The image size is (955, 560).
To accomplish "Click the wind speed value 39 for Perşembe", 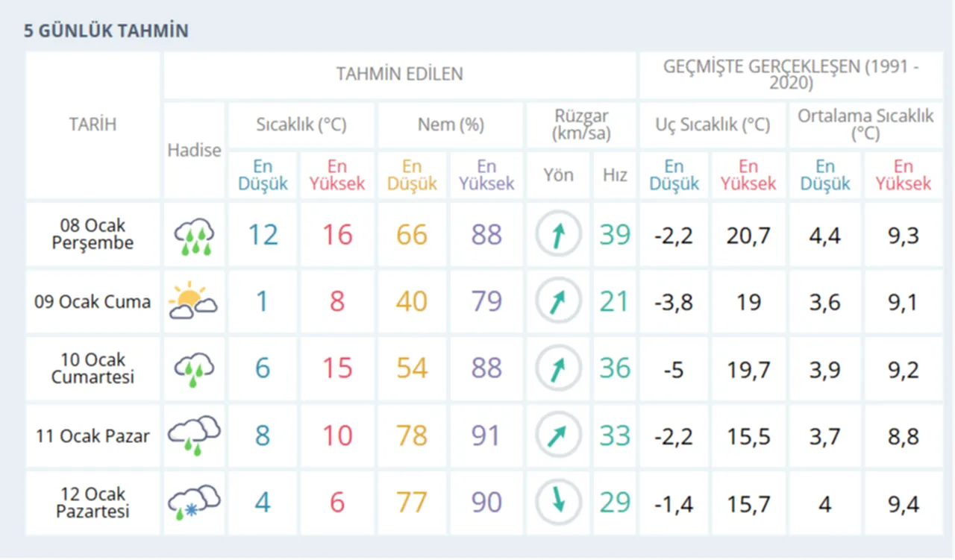I will pos(614,233).
